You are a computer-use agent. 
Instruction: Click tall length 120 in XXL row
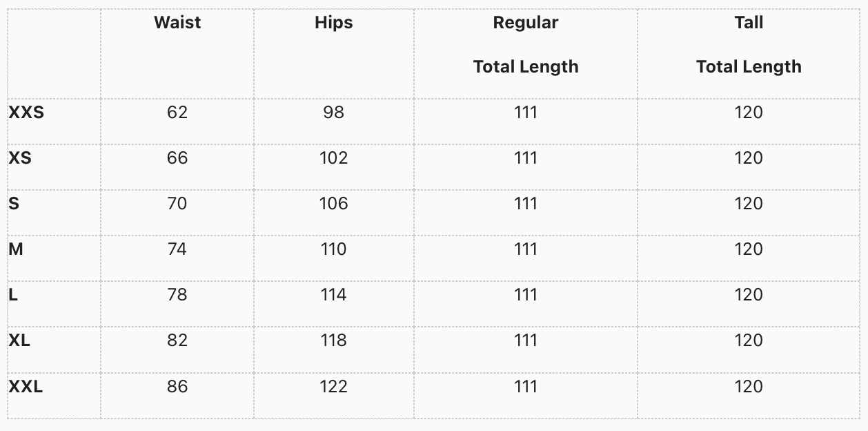(749, 386)
